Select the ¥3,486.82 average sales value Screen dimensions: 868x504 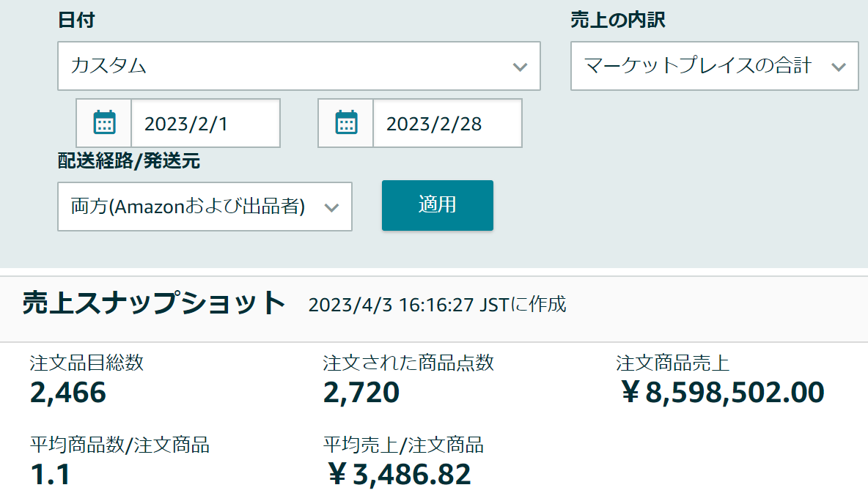(397, 475)
